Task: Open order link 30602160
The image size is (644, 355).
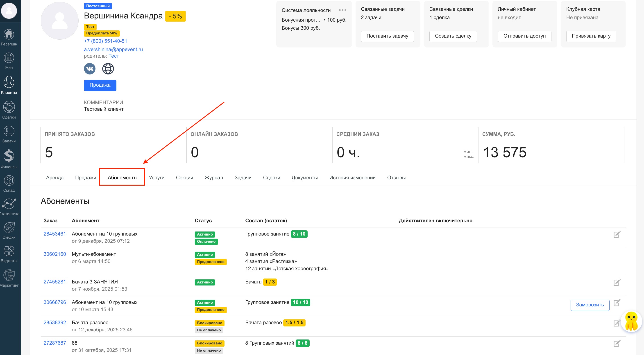Action: (x=55, y=254)
